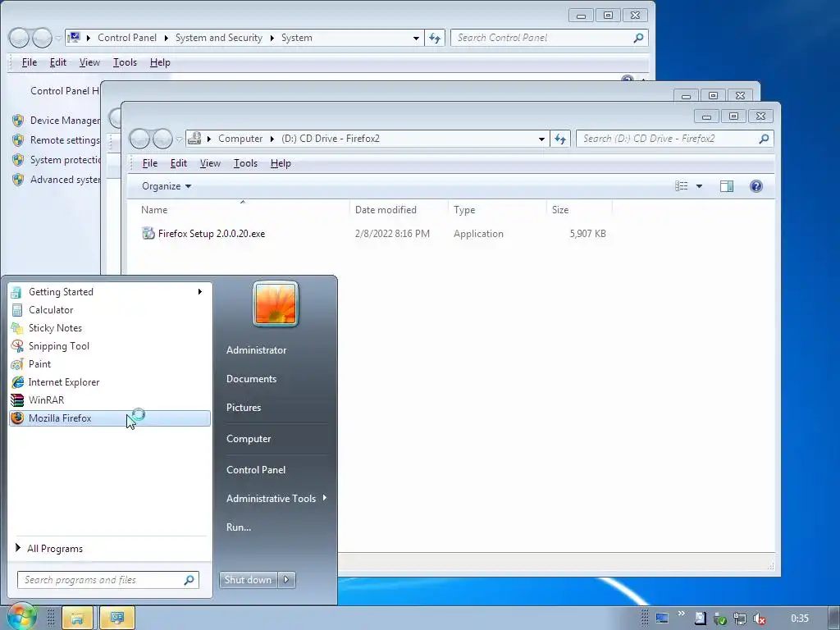Click search magnifier in Control Panel search box

tap(638, 38)
